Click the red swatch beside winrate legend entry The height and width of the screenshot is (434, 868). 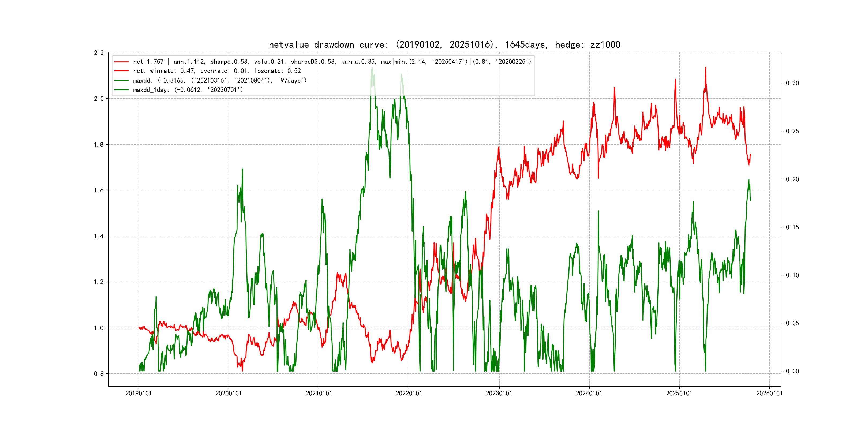coord(121,71)
